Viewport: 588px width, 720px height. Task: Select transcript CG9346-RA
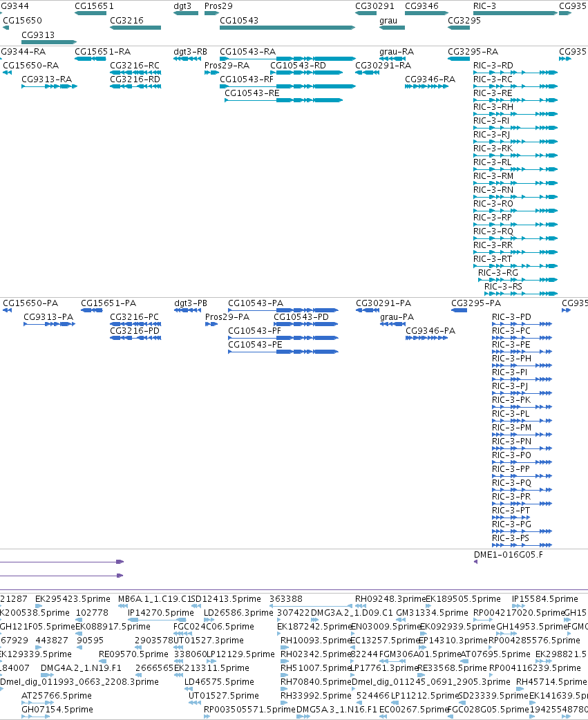(430, 79)
